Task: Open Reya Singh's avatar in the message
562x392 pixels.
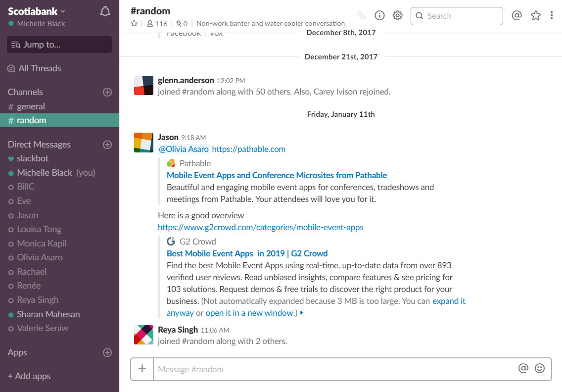Action: coord(144,335)
